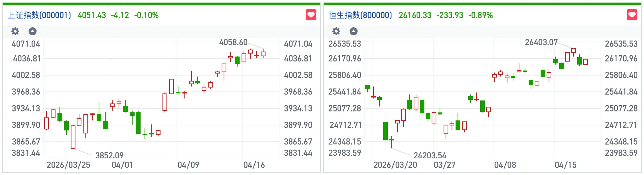
Task: Select the 04/08 date on 恒生指数 axis
Action: coord(505,165)
